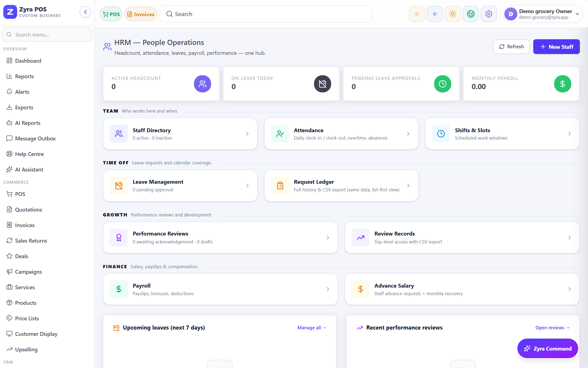588x368 pixels.
Task: Focus the Search menu field
Action: pos(47,35)
